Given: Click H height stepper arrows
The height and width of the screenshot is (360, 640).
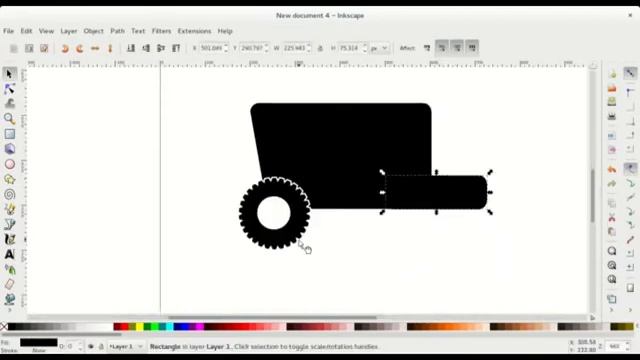Looking at the screenshot, I should coord(364,48).
